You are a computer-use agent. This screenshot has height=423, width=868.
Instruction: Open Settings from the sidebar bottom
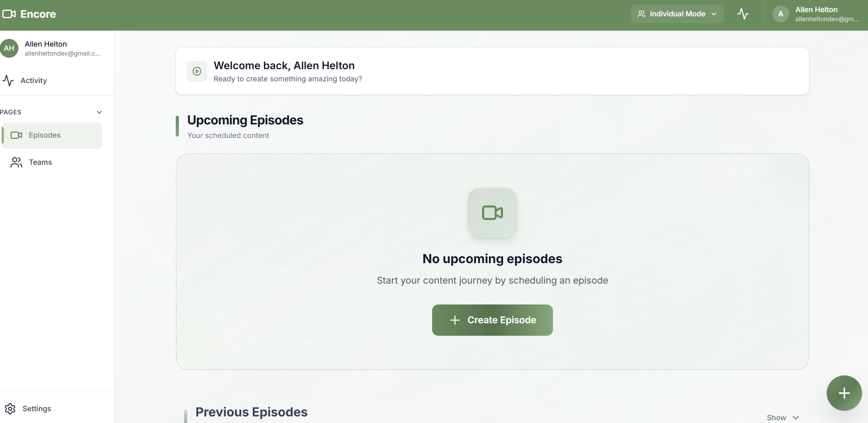coord(36,408)
